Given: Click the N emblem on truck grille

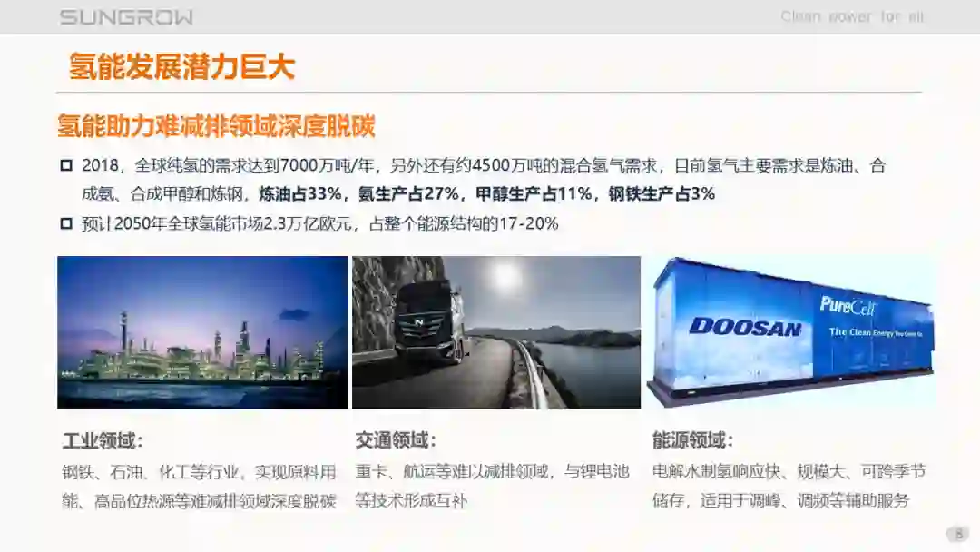Looking at the screenshot, I should [x=418, y=322].
